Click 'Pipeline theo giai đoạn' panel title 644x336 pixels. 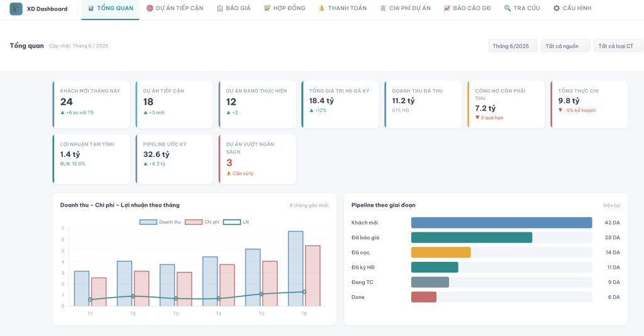pos(383,205)
